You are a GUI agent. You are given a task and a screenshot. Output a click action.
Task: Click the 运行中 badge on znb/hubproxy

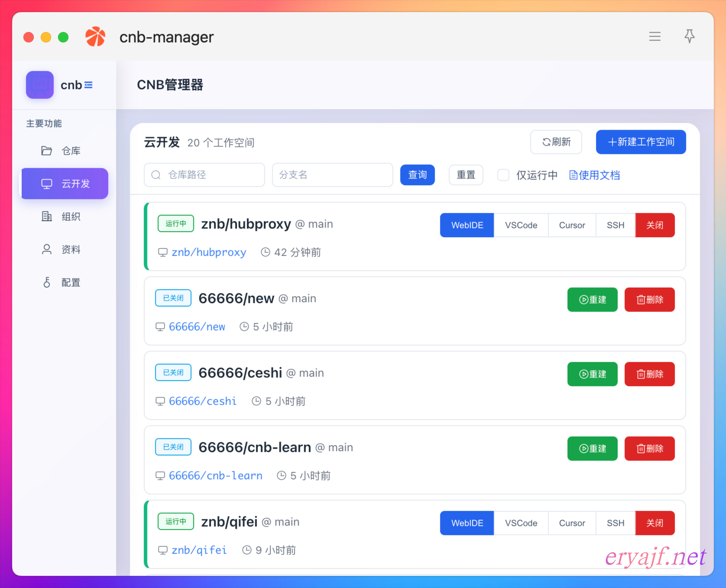pos(175,224)
